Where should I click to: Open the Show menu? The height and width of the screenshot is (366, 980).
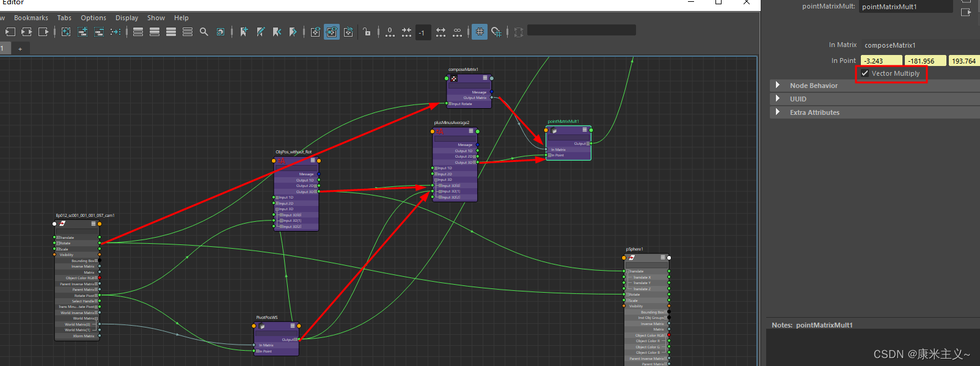pyautogui.click(x=156, y=18)
